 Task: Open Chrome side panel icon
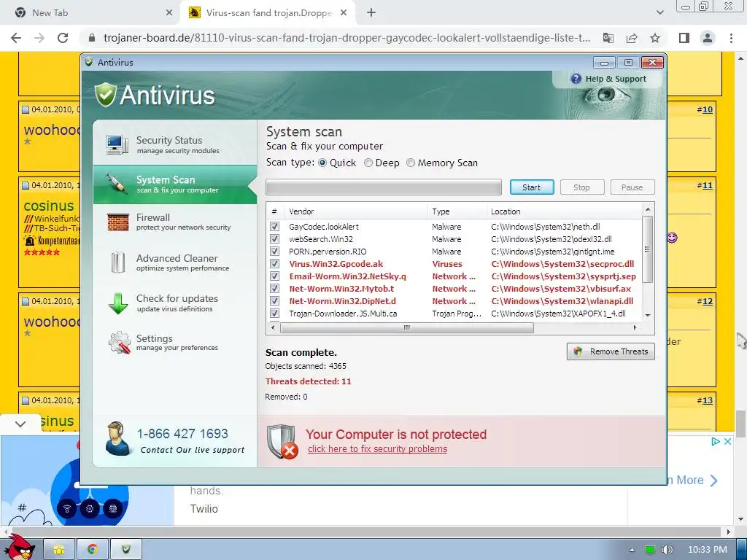(684, 38)
